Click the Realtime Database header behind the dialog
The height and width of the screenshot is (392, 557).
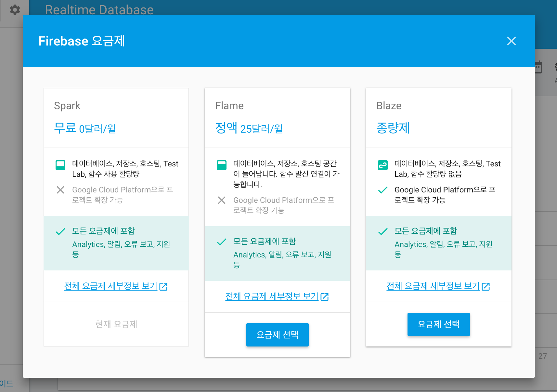[99, 10]
